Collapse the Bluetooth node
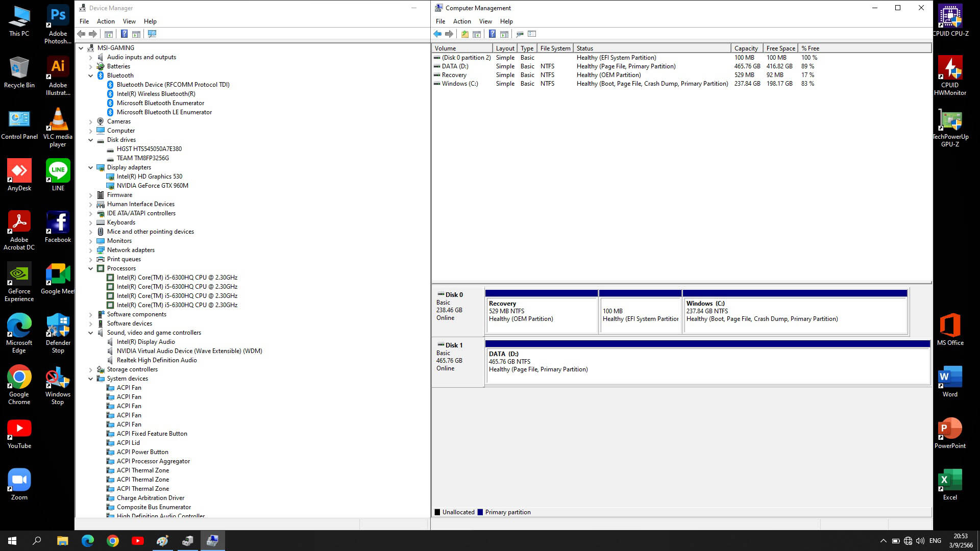980x551 pixels. [91, 76]
